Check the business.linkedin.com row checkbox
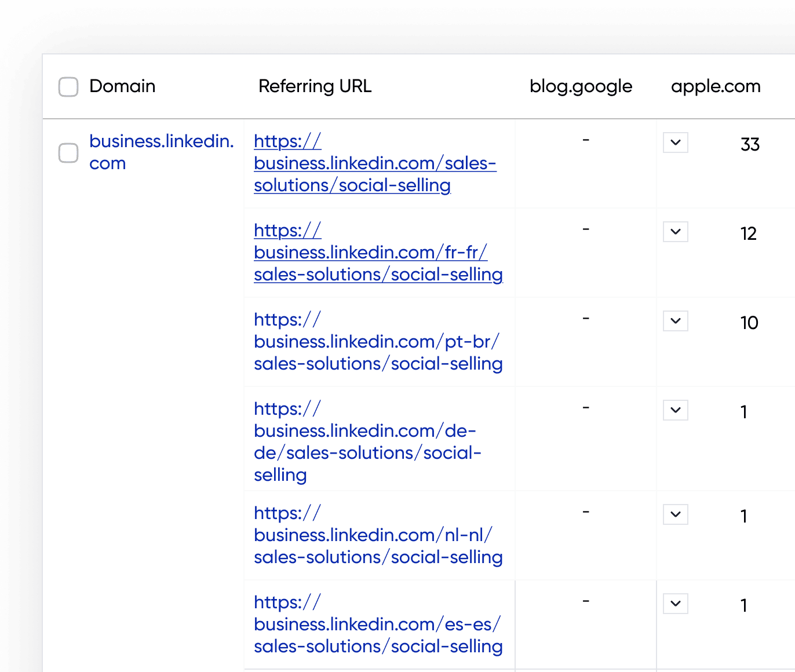 point(68,153)
